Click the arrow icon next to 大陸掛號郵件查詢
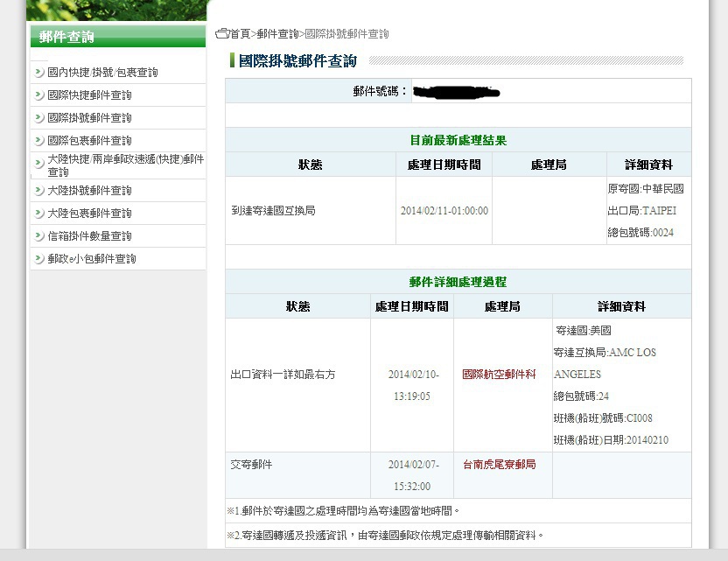 pos(39,191)
